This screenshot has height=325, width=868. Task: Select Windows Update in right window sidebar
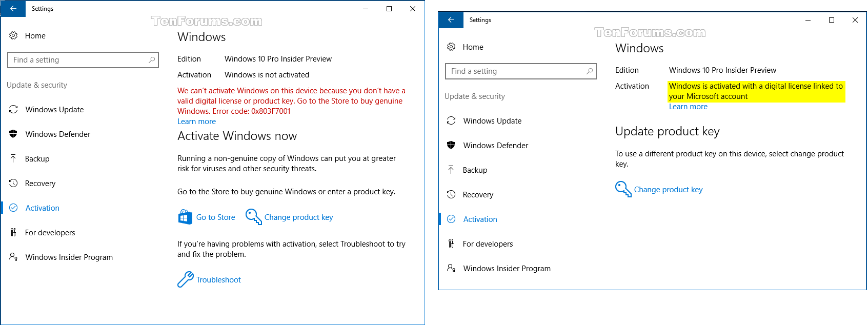click(492, 121)
